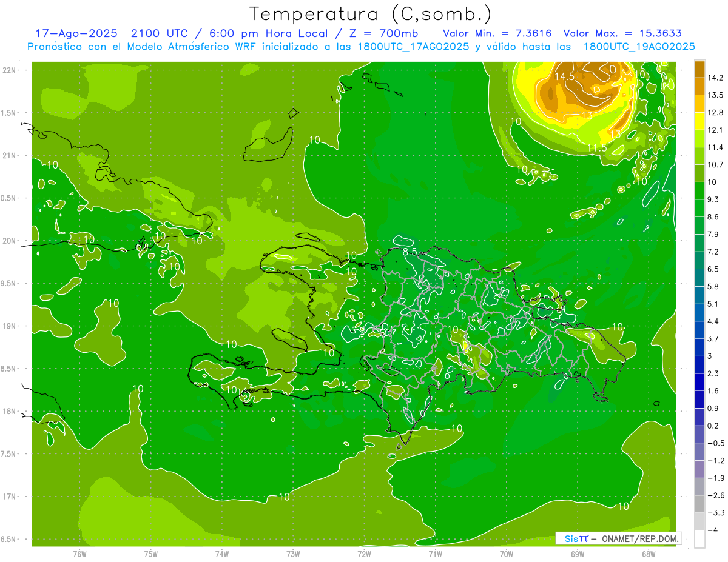Click the "17N" latitude axis label

click(x=8, y=497)
